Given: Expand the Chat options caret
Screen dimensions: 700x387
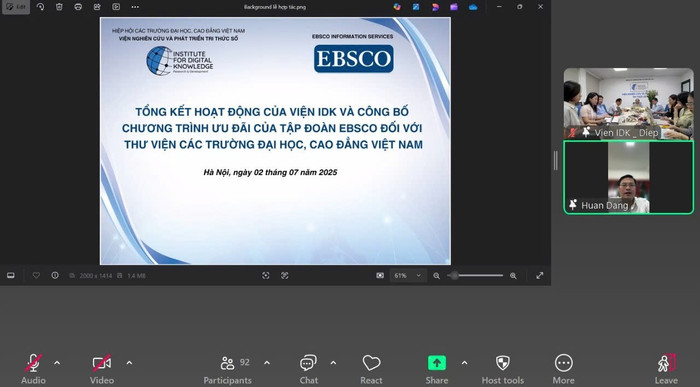Looking at the screenshot, I should pos(333,363).
